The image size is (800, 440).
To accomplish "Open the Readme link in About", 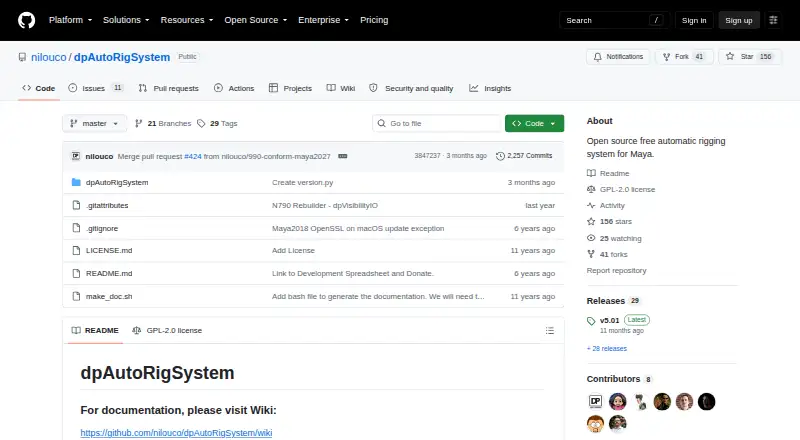I will [x=608, y=174].
